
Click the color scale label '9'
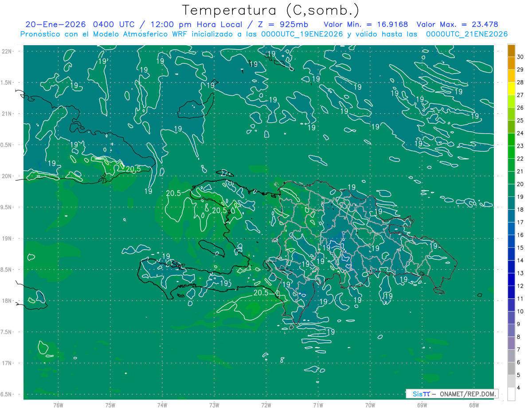coord(519,324)
